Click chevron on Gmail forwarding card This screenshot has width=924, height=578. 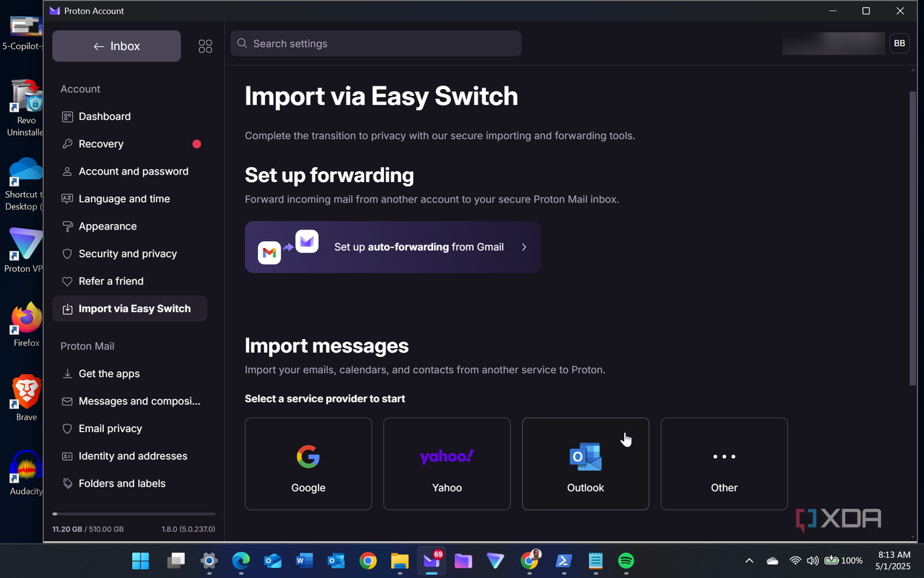pyautogui.click(x=524, y=247)
